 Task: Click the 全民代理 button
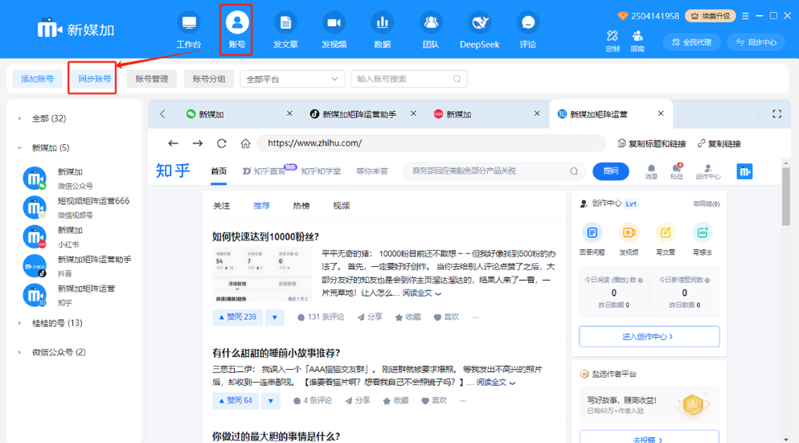(x=691, y=42)
